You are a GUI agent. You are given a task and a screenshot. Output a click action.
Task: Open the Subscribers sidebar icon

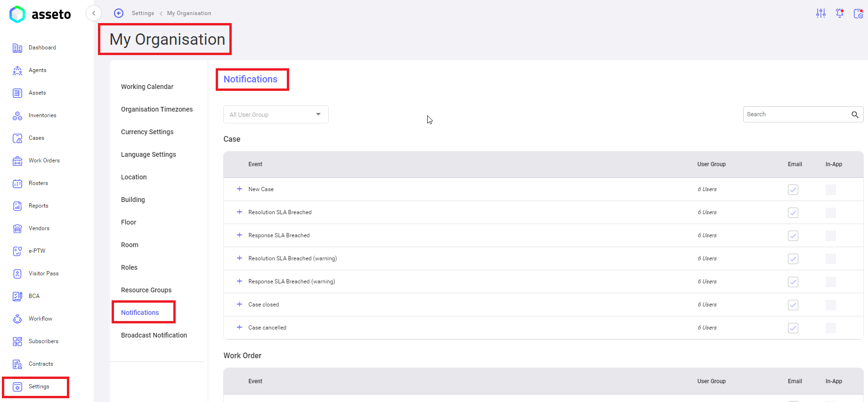[17, 342]
